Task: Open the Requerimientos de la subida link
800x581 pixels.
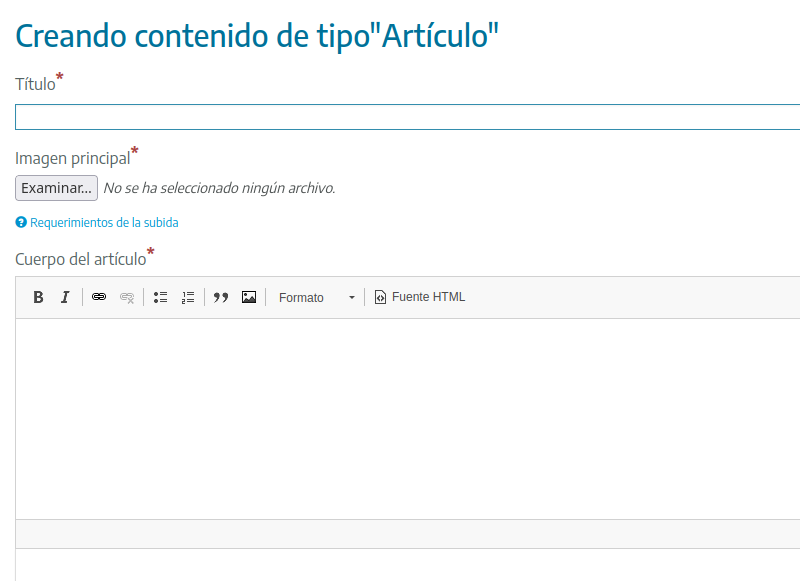Action: click(x=104, y=222)
